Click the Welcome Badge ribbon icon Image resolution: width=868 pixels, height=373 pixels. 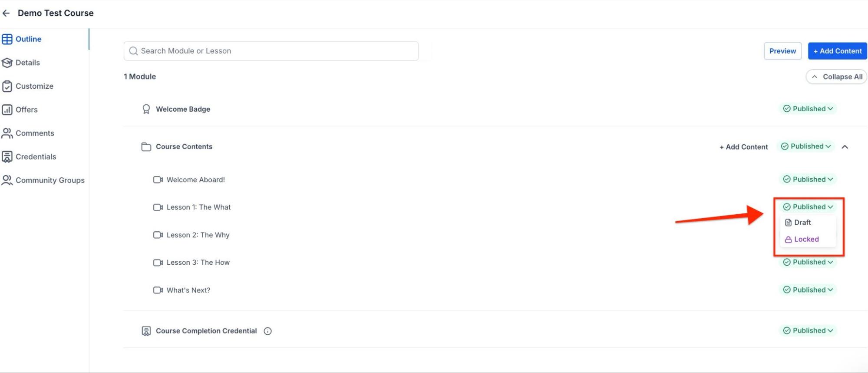[x=146, y=109]
